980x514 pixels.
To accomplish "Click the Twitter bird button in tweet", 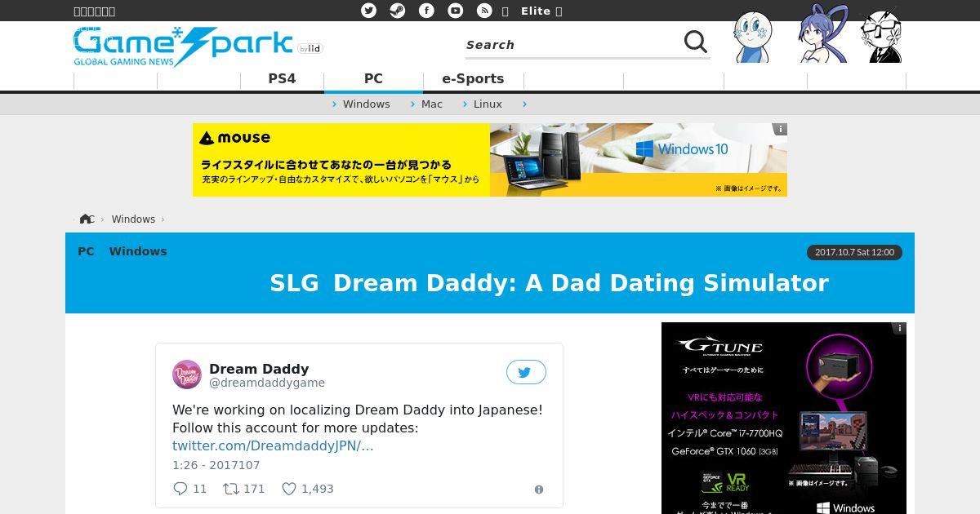I will tap(526, 372).
